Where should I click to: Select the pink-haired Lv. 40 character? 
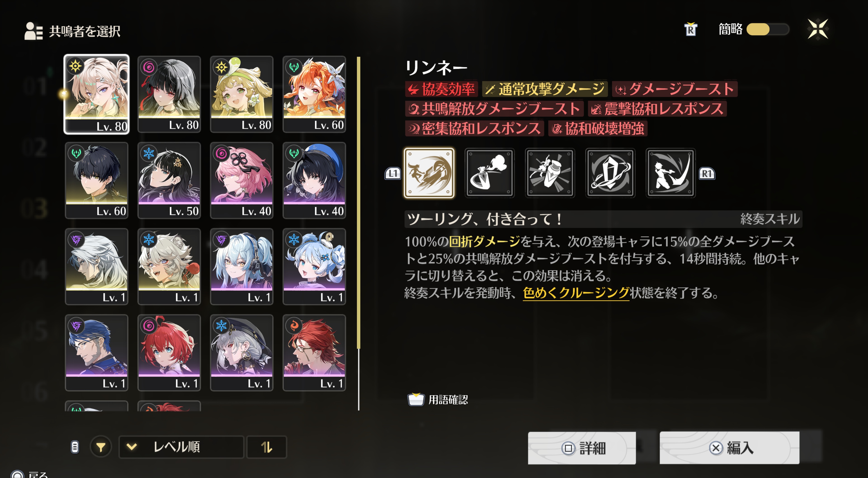click(242, 180)
